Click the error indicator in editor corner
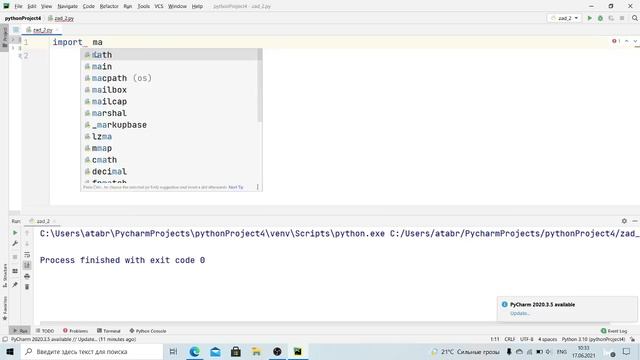The height and width of the screenshot is (360, 640). pos(616,41)
